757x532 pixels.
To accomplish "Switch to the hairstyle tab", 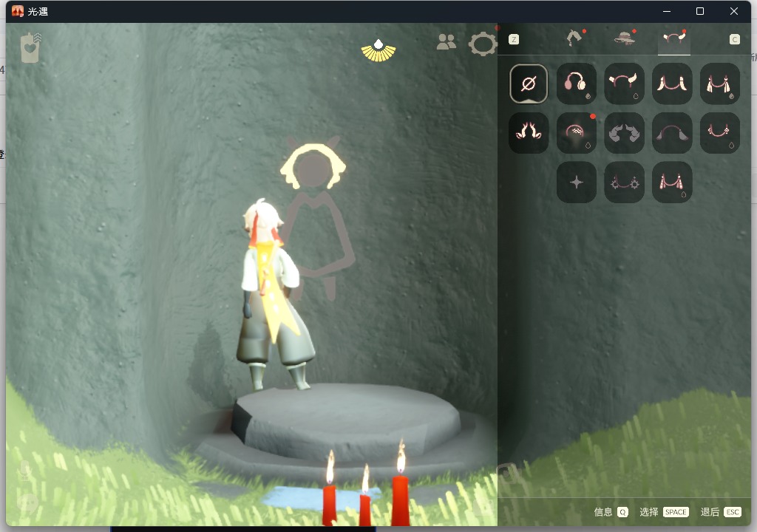I will coord(574,38).
